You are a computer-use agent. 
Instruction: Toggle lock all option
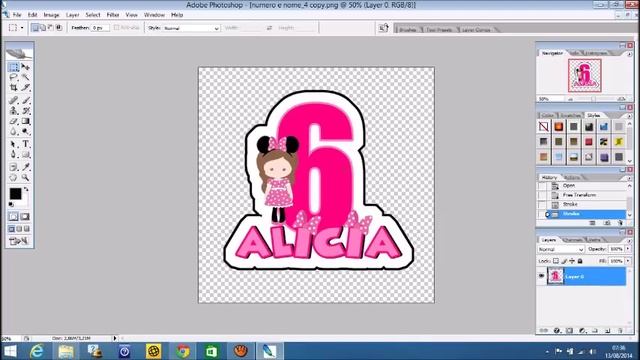(580, 261)
